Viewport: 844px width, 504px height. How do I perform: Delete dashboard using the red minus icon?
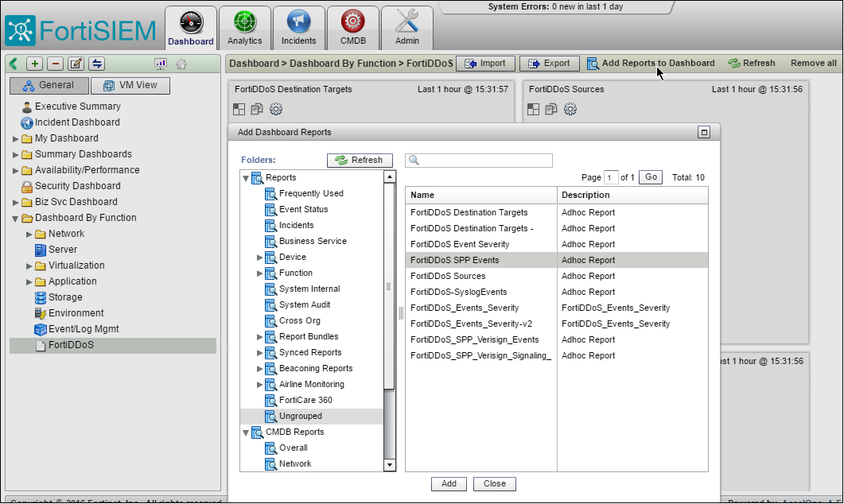point(56,63)
